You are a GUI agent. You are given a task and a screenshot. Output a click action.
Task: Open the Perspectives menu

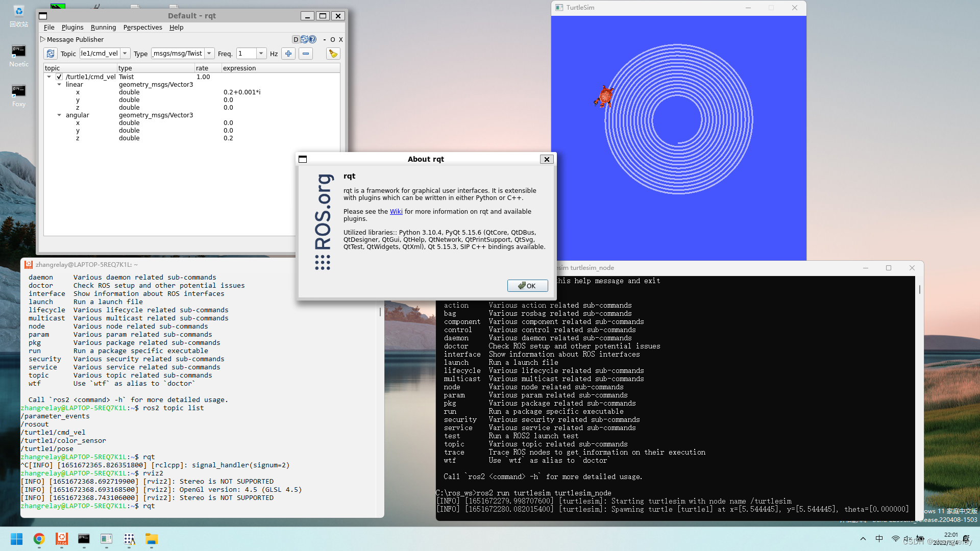pyautogui.click(x=142, y=28)
